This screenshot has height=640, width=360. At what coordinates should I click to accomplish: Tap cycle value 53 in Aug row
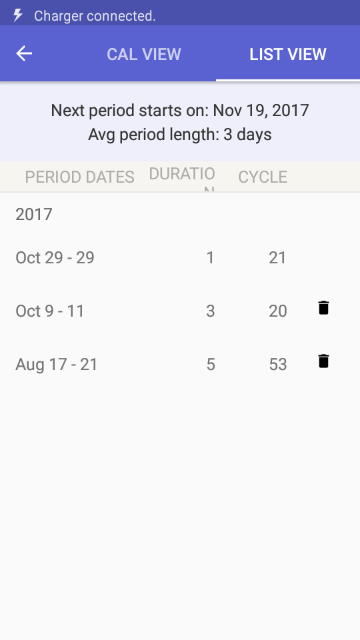pos(278,364)
